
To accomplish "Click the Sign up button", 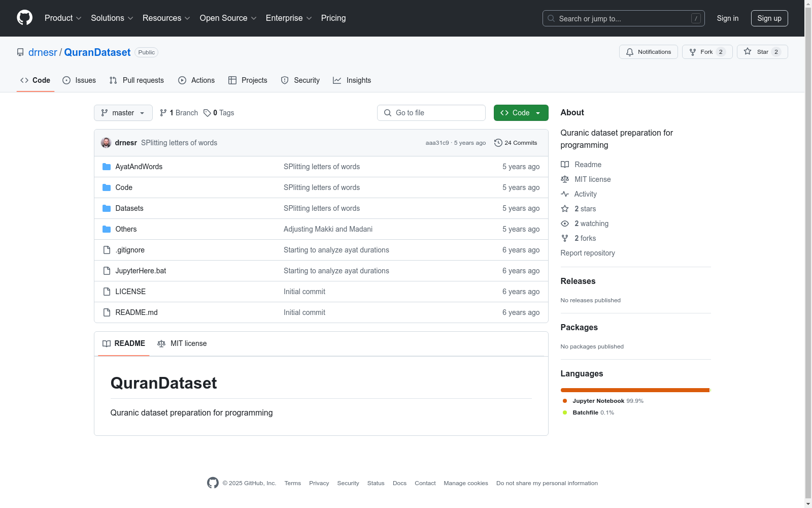I will click(769, 18).
